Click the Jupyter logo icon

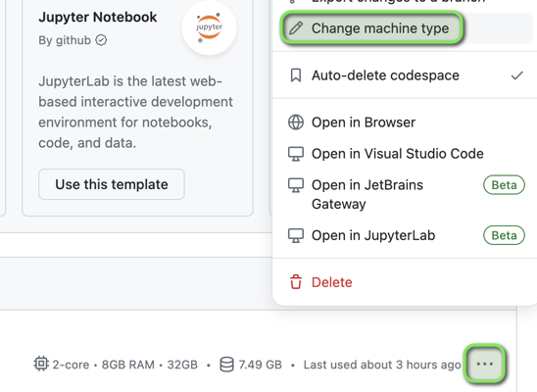click(x=210, y=28)
